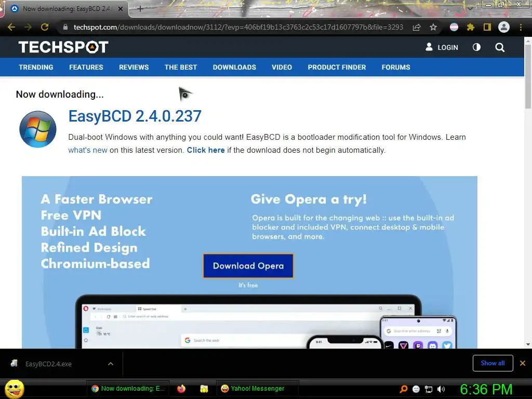532x399 pixels.
Task: Bookmark this page with the star
Action: (x=433, y=27)
